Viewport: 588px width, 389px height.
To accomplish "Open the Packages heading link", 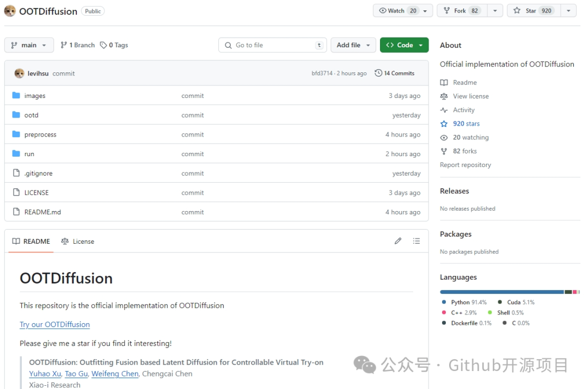I will (x=456, y=234).
